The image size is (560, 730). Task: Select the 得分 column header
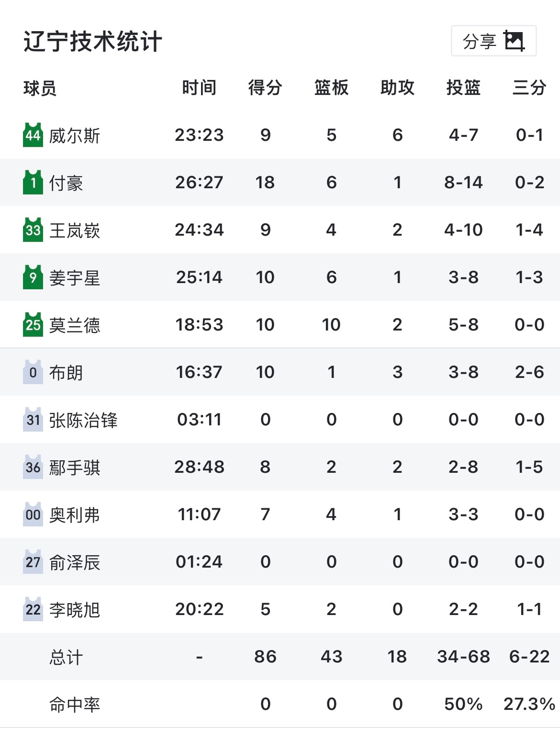pyautogui.click(x=265, y=88)
